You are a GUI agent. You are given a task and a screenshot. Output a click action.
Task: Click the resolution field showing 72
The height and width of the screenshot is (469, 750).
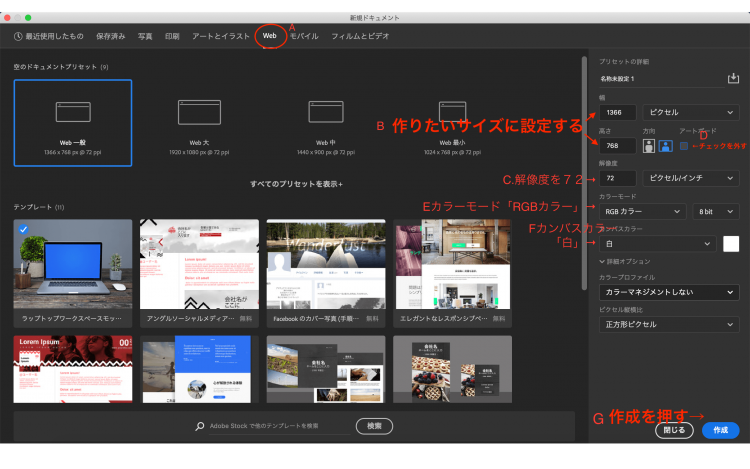pyautogui.click(x=618, y=178)
